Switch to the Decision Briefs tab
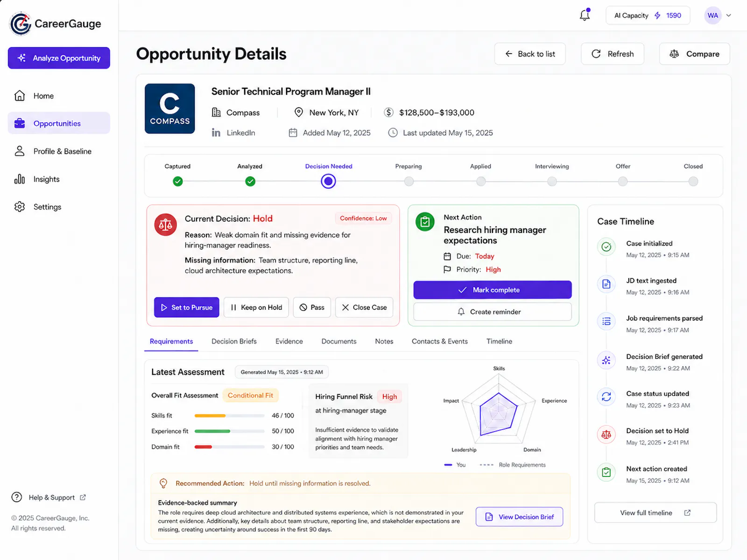747x560 pixels. 234,342
